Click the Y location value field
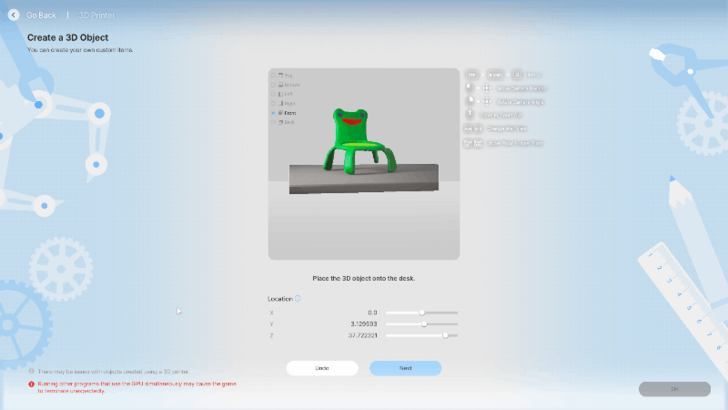The height and width of the screenshot is (410, 728). pyautogui.click(x=364, y=324)
